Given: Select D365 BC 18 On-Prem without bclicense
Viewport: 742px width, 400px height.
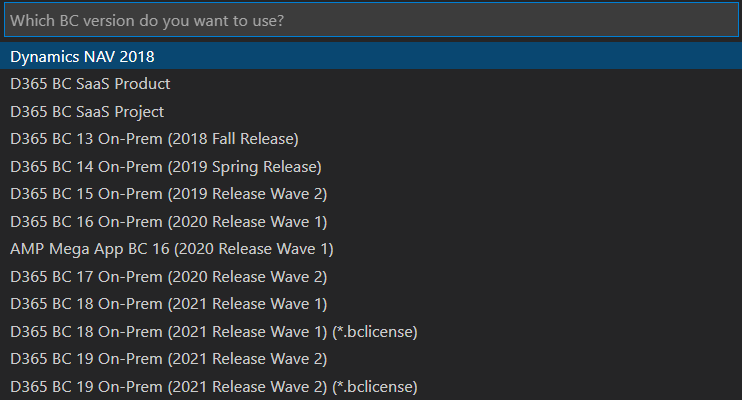Looking at the screenshot, I should tap(168, 303).
